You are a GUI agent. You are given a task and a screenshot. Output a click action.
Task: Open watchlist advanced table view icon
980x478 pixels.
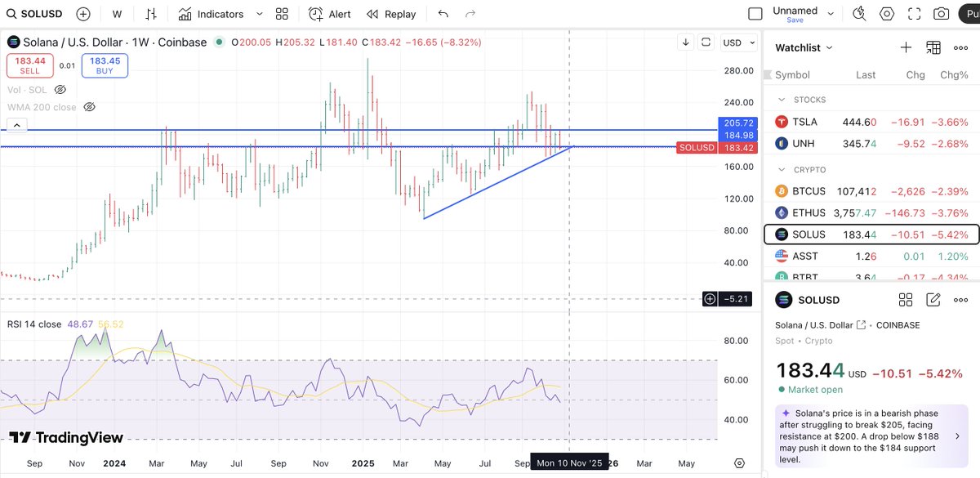[933, 47]
